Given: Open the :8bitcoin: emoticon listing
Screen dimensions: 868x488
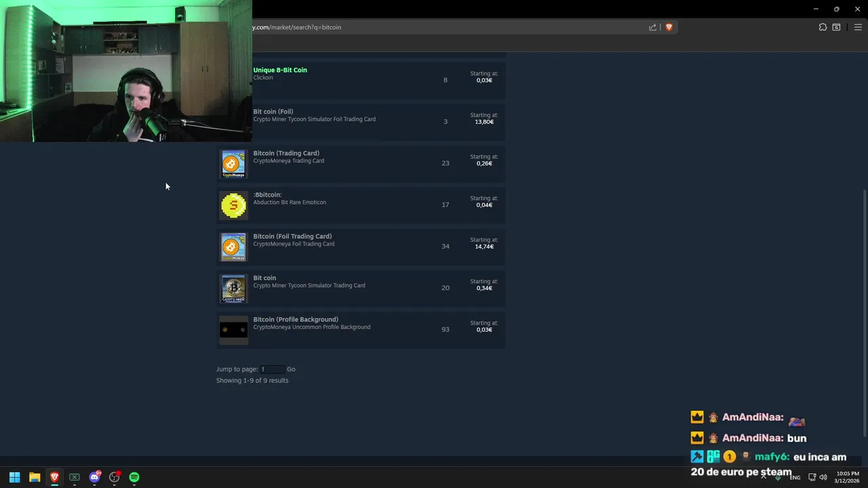Looking at the screenshot, I should pos(361,205).
